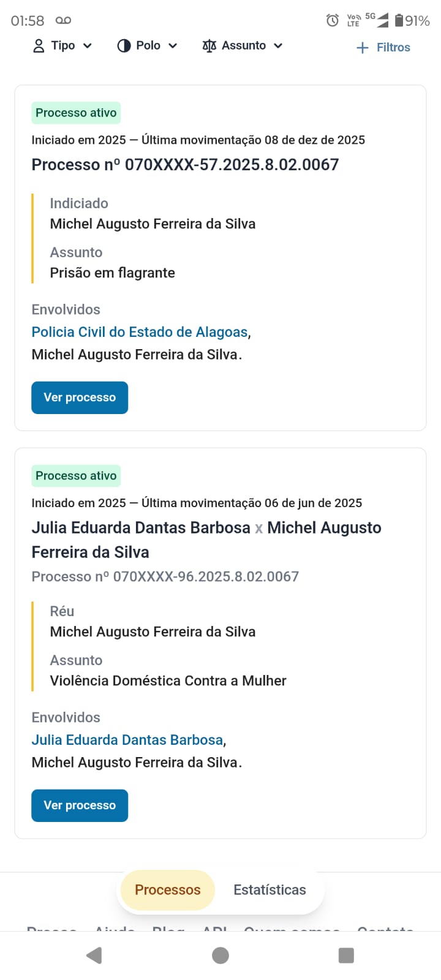Tap the person icon next to Tipo
Viewport: 441px width, 980px height.
tap(39, 46)
